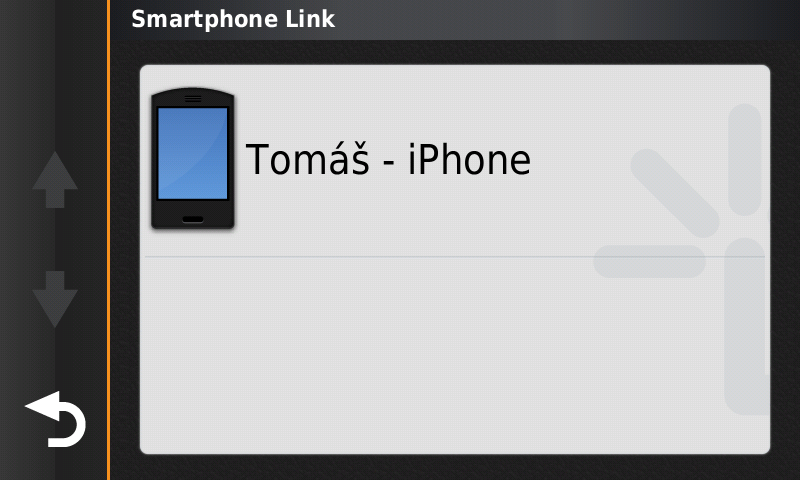Click the orange vertical divider line
This screenshot has height=480, width=800.
coord(108,240)
